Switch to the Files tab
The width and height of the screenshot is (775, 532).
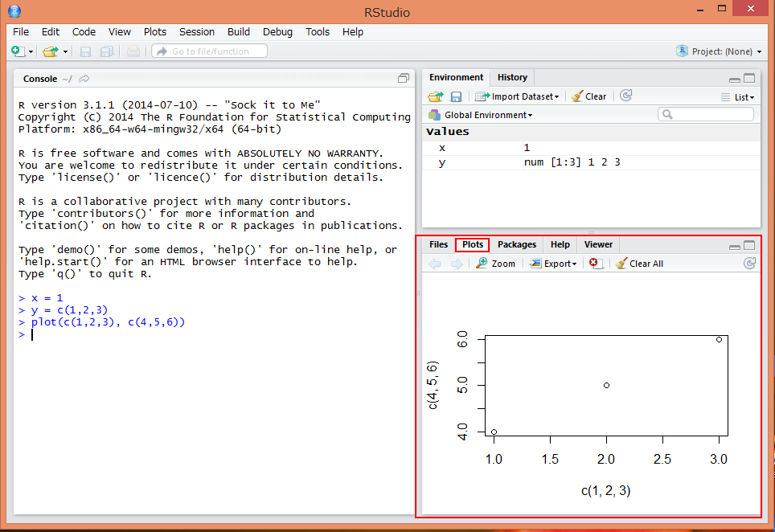438,244
